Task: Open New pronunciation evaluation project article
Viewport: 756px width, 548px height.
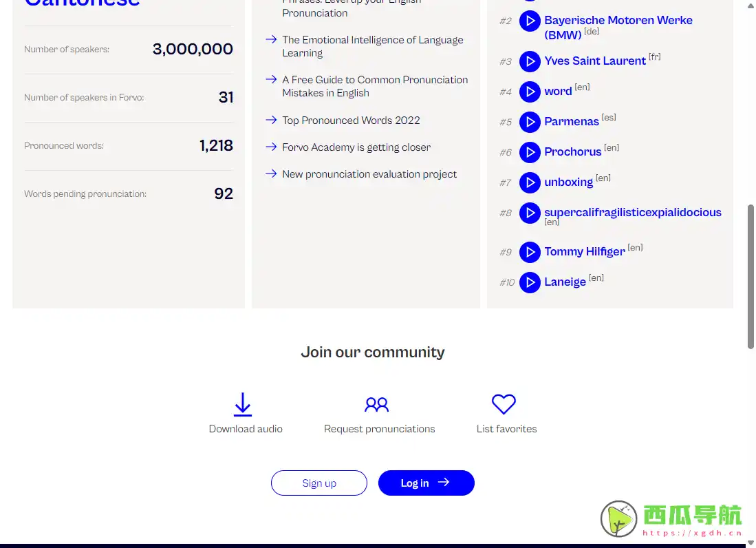Action: click(369, 174)
